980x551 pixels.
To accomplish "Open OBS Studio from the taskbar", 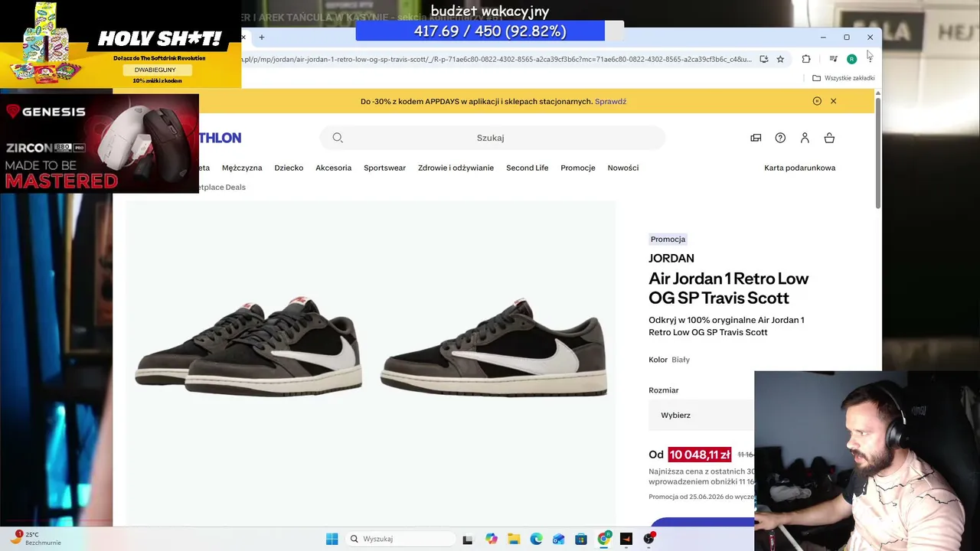I will click(648, 539).
